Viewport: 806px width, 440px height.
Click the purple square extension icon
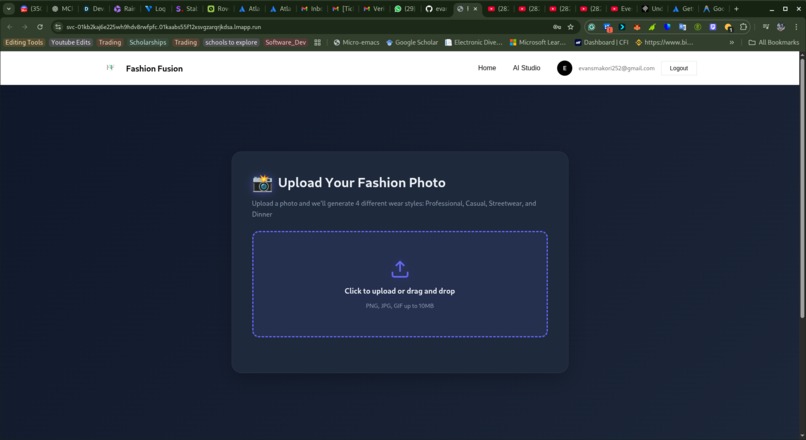pos(712,27)
